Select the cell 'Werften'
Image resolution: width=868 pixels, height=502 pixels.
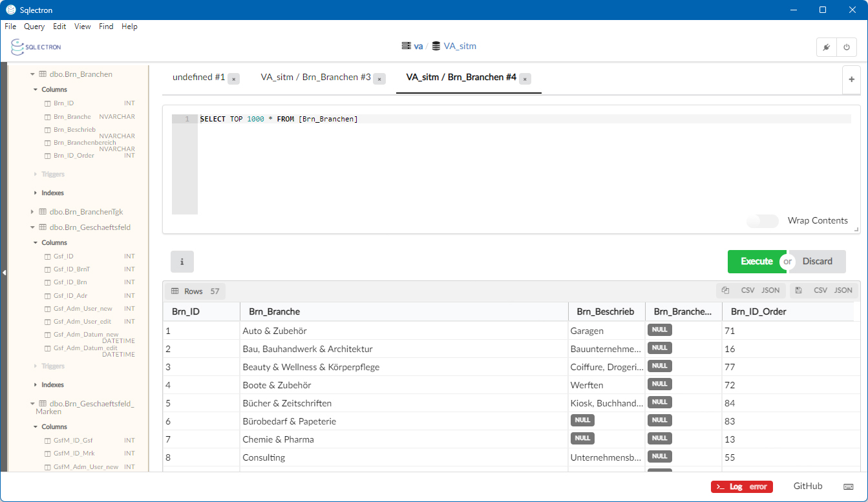point(606,385)
